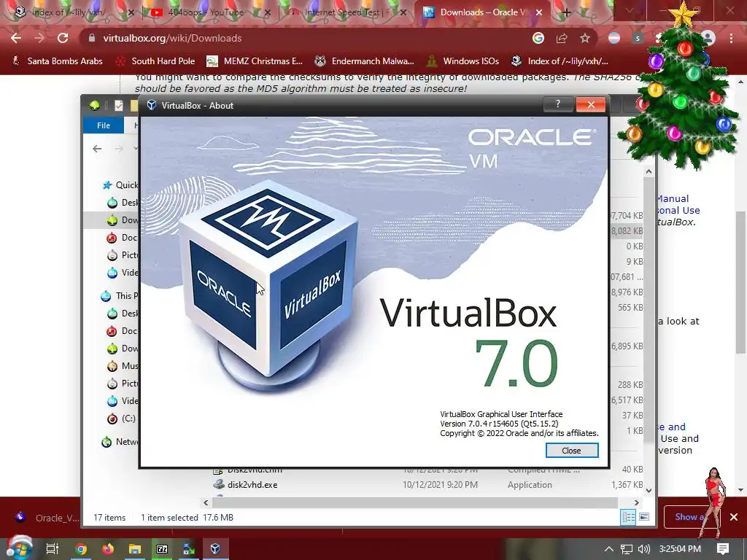The height and width of the screenshot is (560, 747).
Task: Close the '404oops - YouTube' tab
Action: click(x=267, y=12)
